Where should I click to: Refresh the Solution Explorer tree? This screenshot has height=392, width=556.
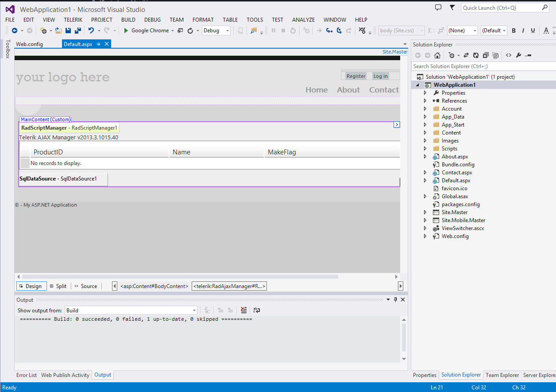point(476,55)
